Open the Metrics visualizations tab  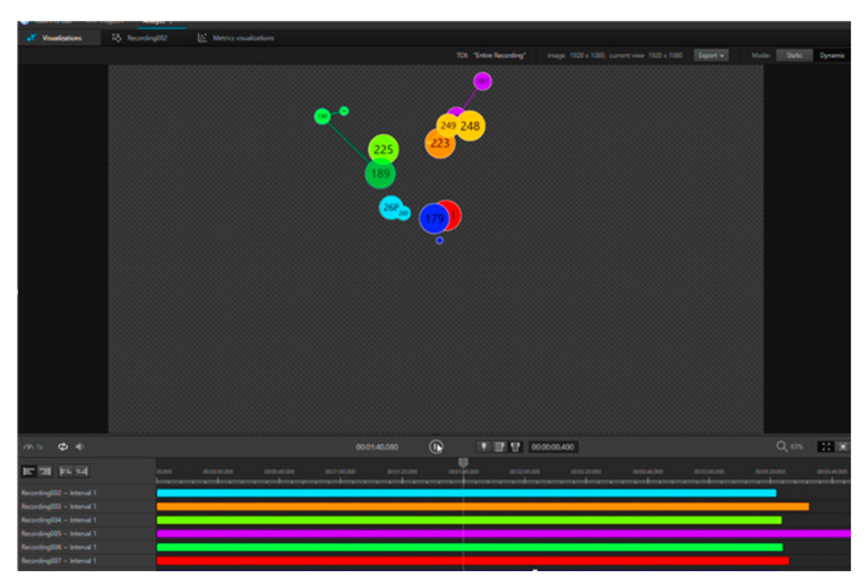coord(236,38)
